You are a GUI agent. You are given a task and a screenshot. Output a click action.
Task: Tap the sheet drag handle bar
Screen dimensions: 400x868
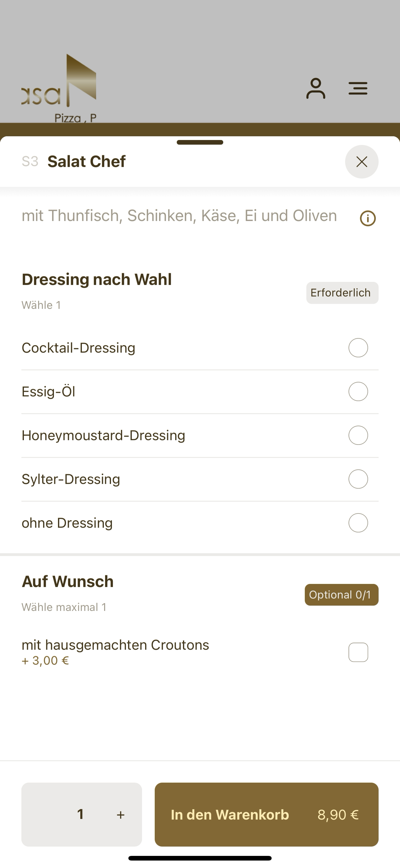pos(200,142)
